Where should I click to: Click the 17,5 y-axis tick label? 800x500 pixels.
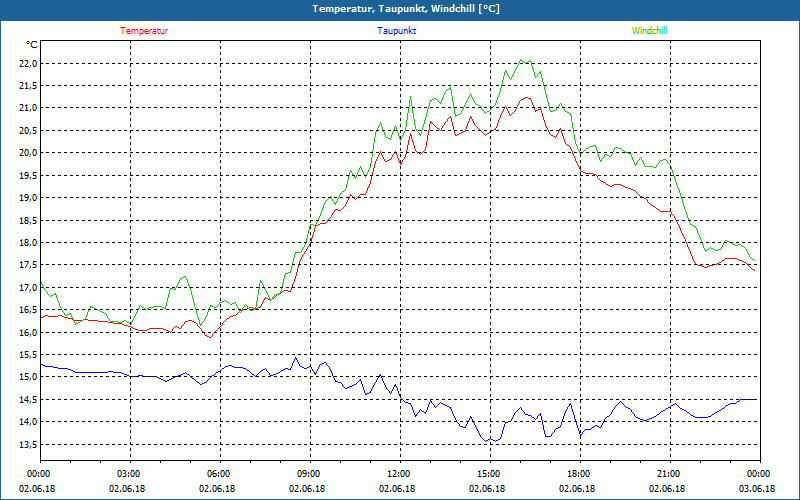coord(27,265)
